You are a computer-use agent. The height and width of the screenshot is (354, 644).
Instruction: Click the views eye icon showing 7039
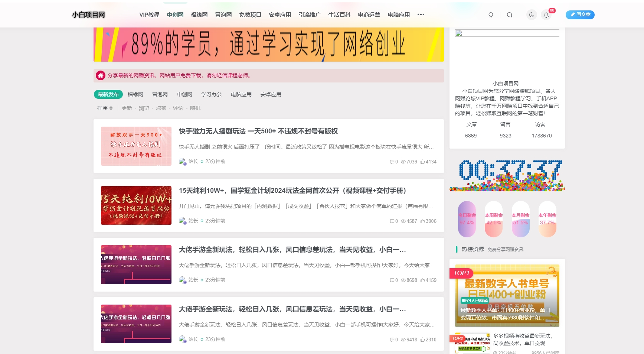[403, 162]
